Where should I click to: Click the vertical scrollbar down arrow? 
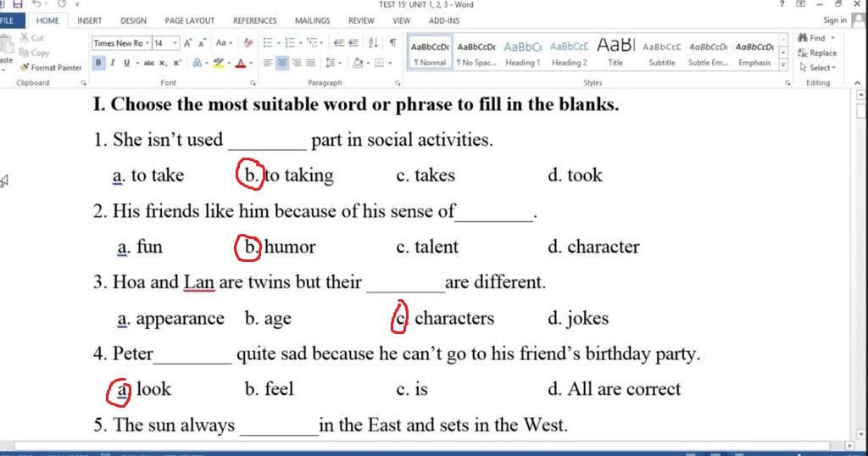[x=861, y=435]
